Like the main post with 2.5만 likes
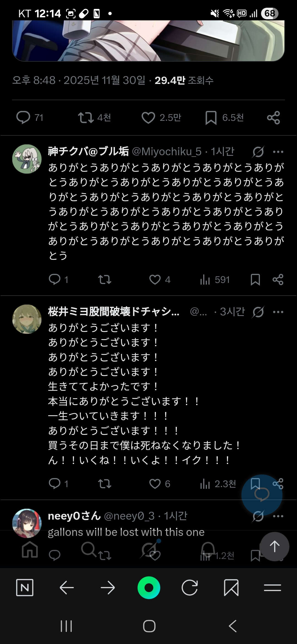This screenshot has width=297, height=644. click(148, 118)
